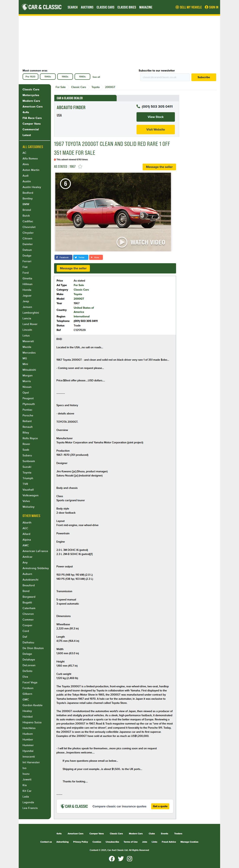Screen dimensions: 239x868
Task: Click the View Stock button
Action: (156, 117)
